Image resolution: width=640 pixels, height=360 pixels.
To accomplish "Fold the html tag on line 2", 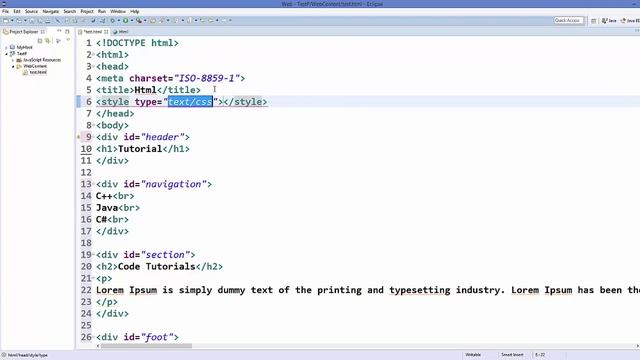I will tap(94, 55).
